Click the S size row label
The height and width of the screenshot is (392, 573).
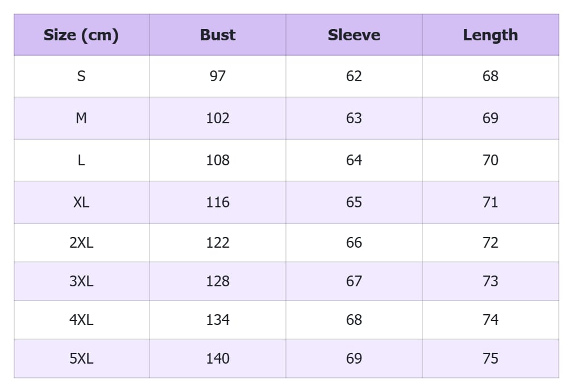click(x=81, y=76)
